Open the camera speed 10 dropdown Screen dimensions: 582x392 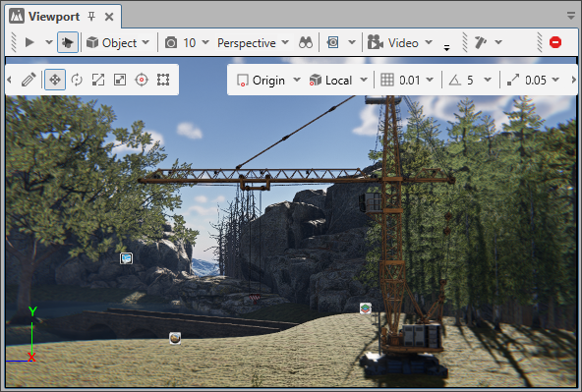coord(205,42)
